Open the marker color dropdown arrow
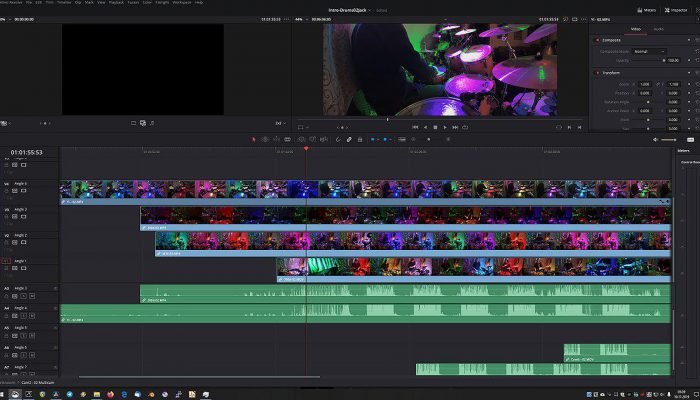The image size is (700, 400). (x=390, y=139)
